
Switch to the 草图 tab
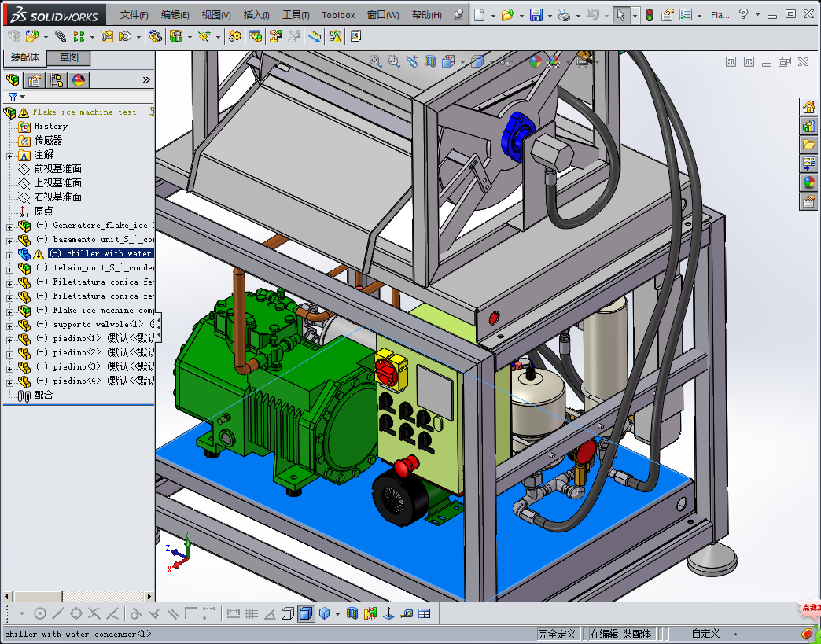[x=69, y=58]
